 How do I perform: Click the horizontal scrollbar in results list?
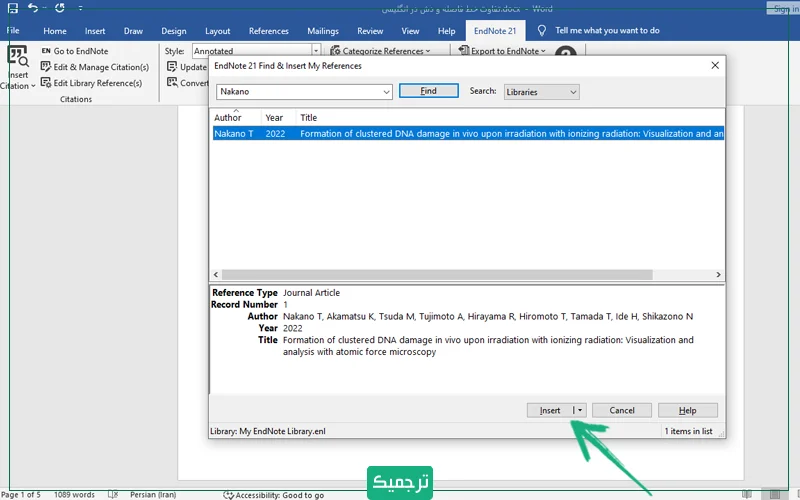coord(436,275)
